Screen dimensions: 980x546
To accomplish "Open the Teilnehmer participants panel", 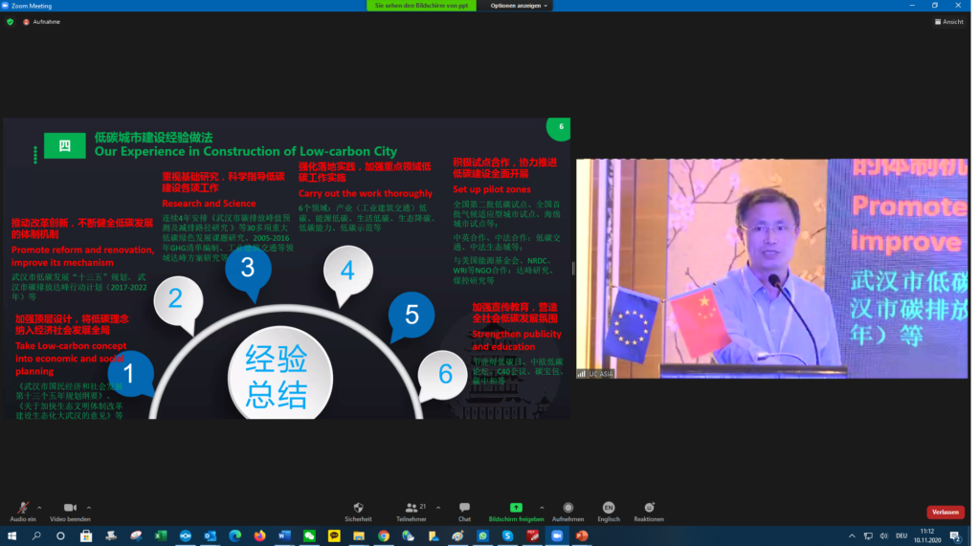I will coord(411,509).
